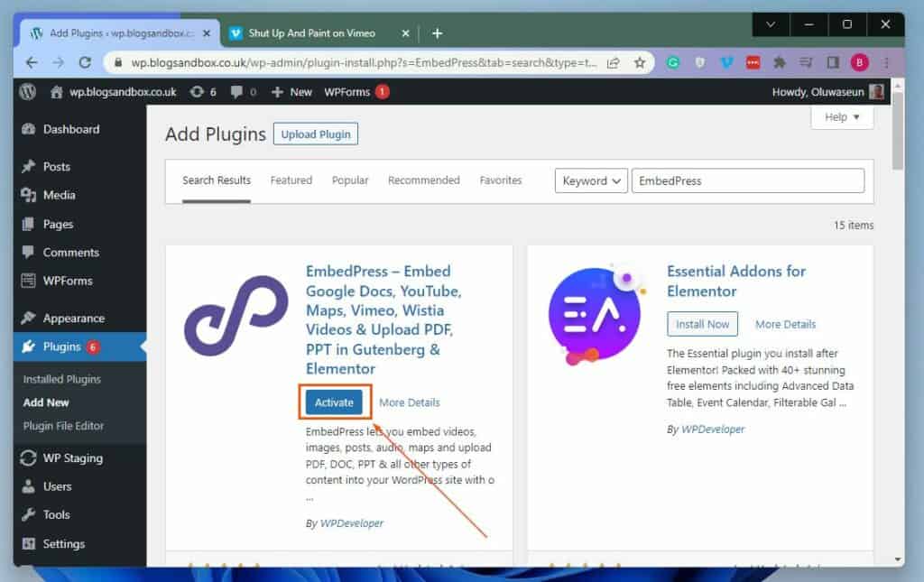Select the Favorites tab

[500, 180]
